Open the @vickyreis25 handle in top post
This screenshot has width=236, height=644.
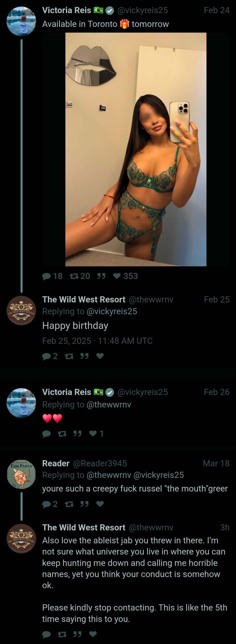tap(143, 10)
